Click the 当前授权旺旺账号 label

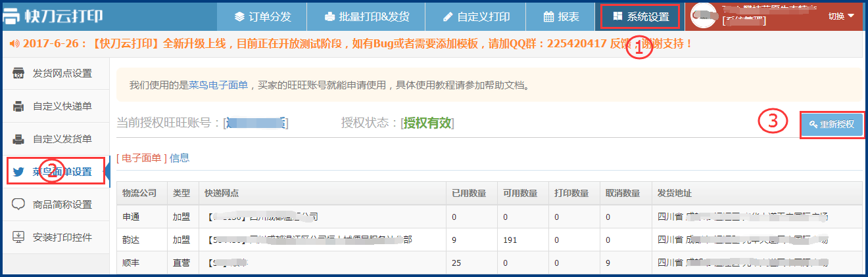pyautogui.click(x=170, y=123)
